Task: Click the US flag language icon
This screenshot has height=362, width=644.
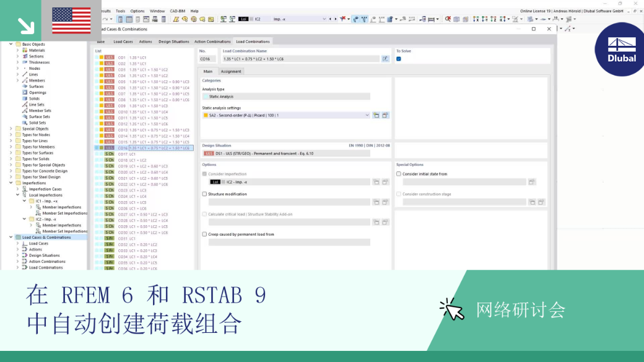Action: [71, 20]
